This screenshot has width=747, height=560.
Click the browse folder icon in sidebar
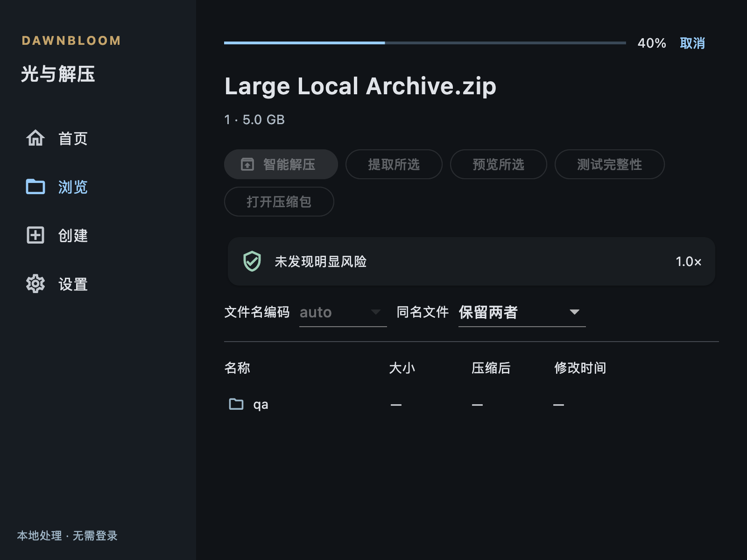point(35,187)
